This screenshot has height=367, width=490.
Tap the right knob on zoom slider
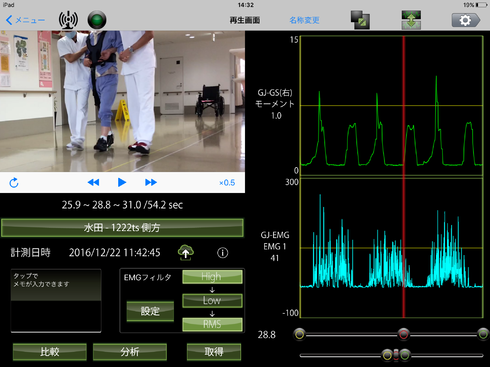405,355
